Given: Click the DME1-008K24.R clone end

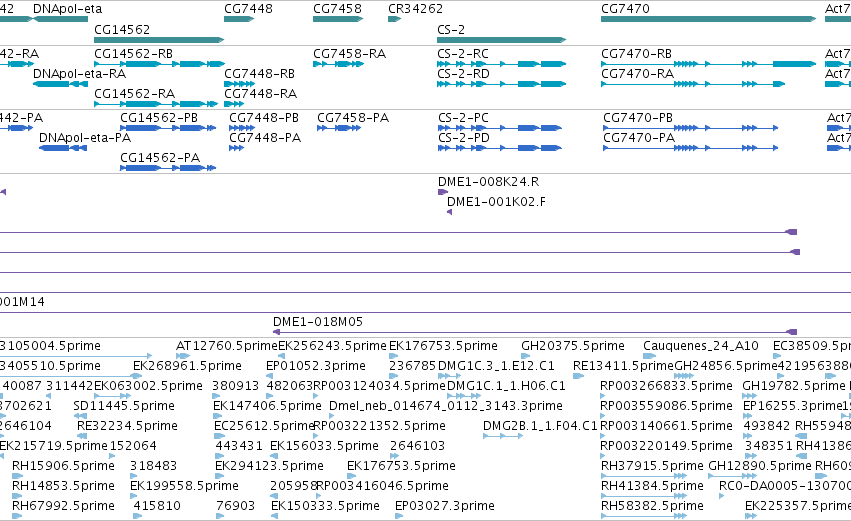Looking at the screenshot, I should tap(443, 192).
